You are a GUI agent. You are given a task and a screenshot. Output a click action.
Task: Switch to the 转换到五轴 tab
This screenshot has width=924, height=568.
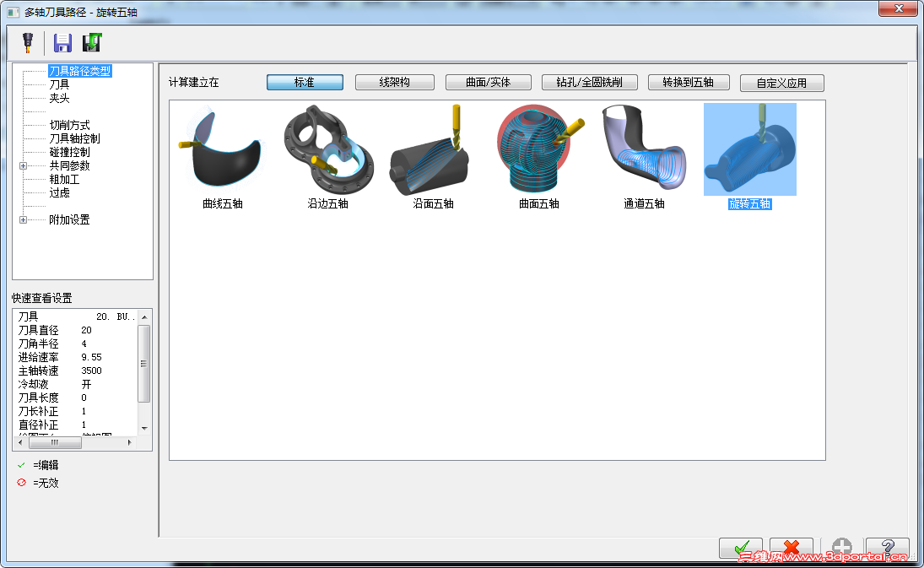pyautogui.click(x=689, y=83)
